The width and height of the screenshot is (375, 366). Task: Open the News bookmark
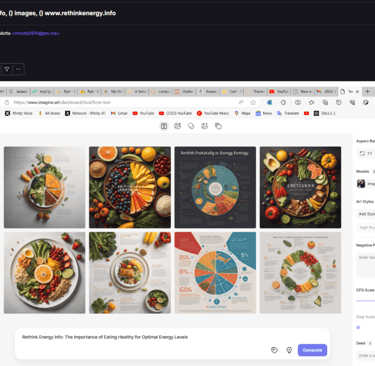coord(264,113)
